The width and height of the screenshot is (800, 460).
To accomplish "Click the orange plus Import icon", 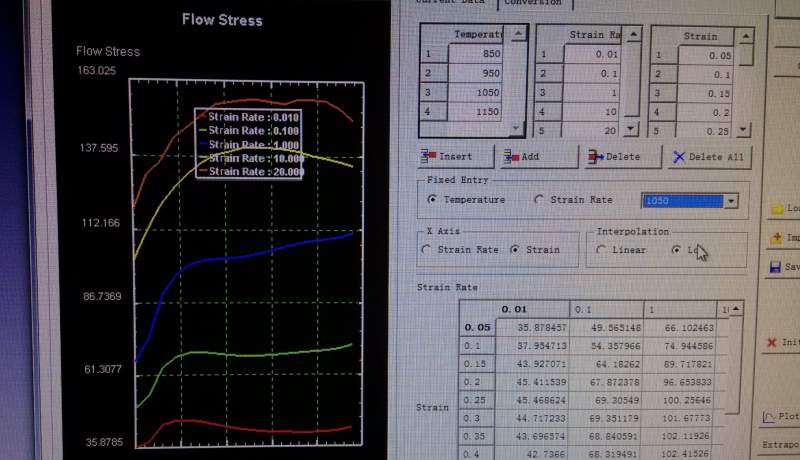I will pyautogui.click(x=777, y=238).
